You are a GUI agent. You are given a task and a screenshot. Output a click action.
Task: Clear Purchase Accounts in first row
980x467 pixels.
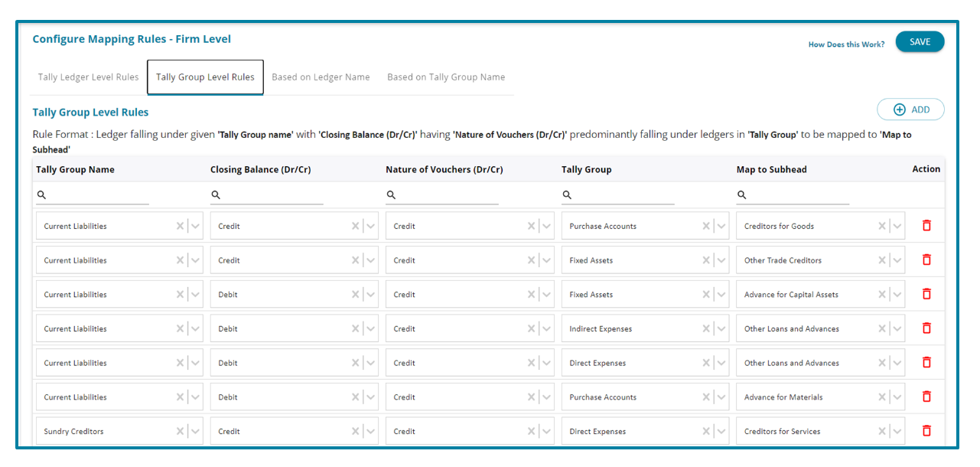[706, 226]
